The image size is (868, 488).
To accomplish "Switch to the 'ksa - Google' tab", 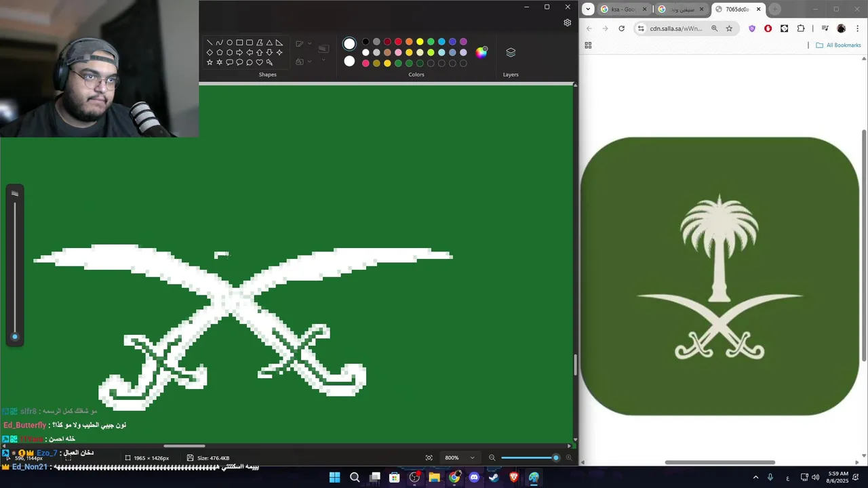I will coord(624,9).
